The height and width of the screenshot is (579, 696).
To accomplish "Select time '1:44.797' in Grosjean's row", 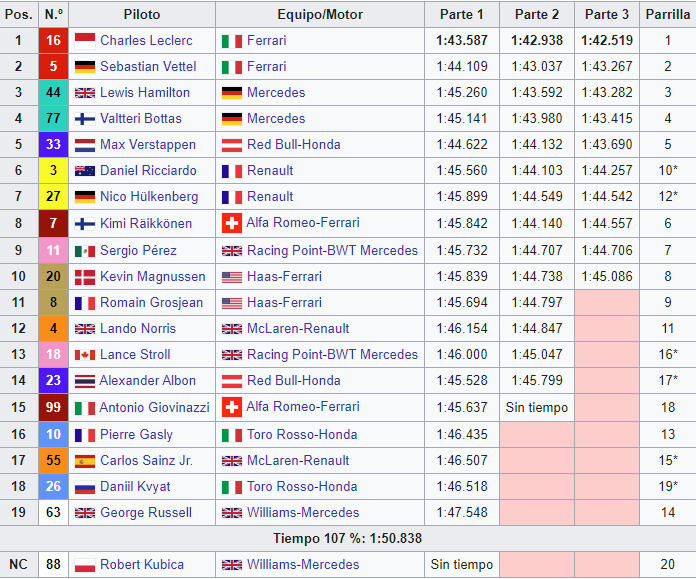I will (537, 302).
